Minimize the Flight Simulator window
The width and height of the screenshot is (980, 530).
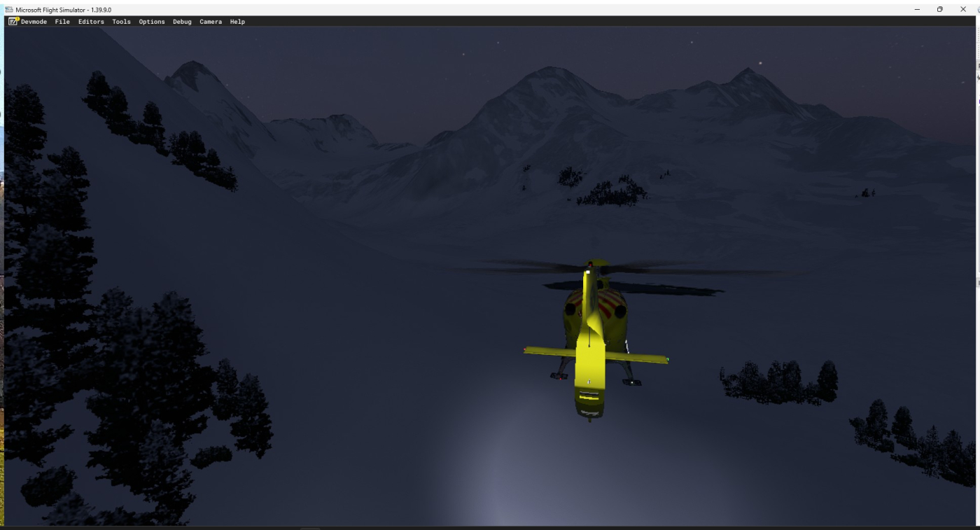click(x=917, y=9)
